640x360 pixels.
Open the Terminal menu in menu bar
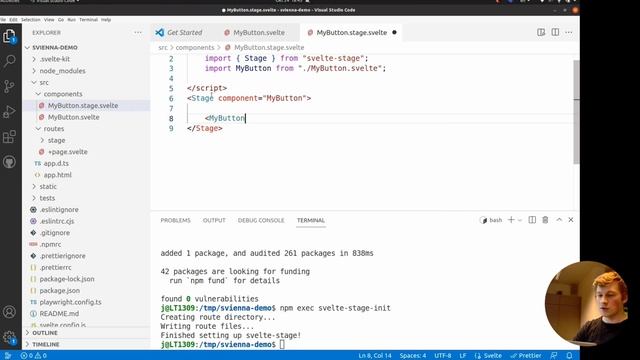point(89,20)
